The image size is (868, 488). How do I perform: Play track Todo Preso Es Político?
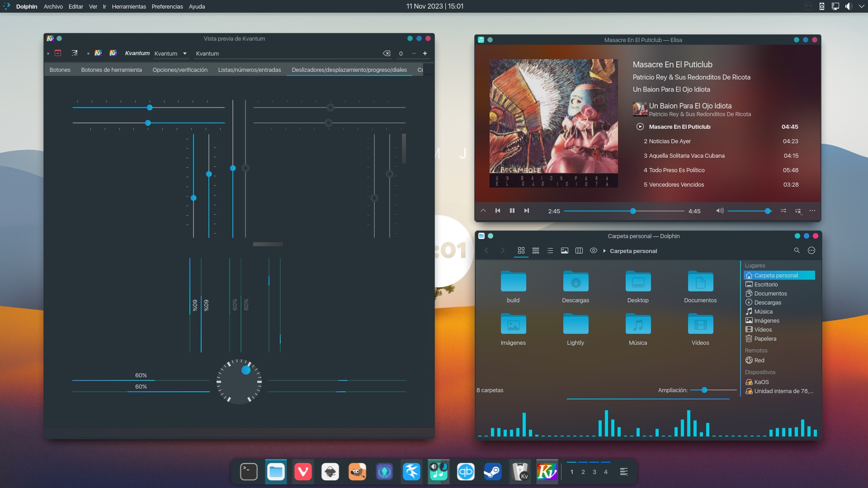pyautogui.click(x=721, y=170)
